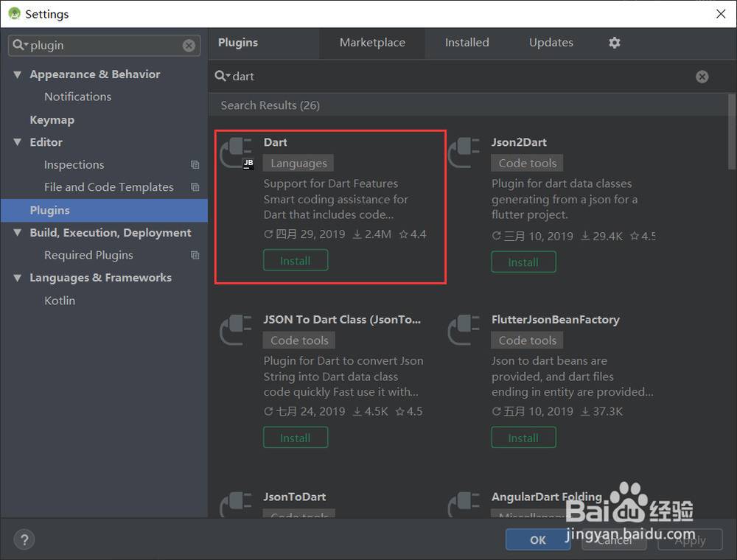Open the Json2Dart plugin title
The height and width of the screenshot is (560, 737).
(519, 142)
